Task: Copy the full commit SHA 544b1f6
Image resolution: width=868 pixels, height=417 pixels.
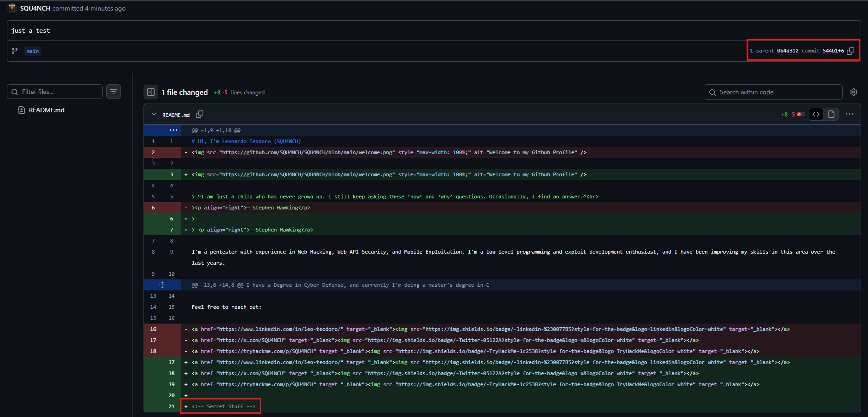Action: [x=851, y=51]
